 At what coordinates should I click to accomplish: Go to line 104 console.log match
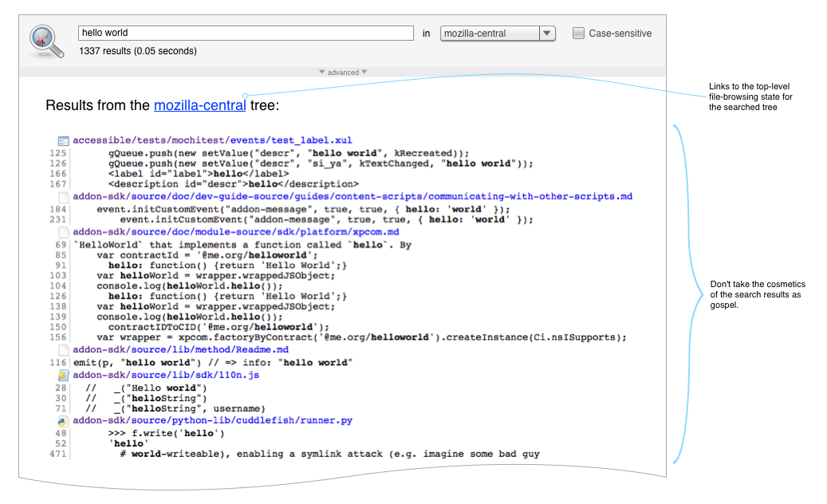tap(58, 286)
